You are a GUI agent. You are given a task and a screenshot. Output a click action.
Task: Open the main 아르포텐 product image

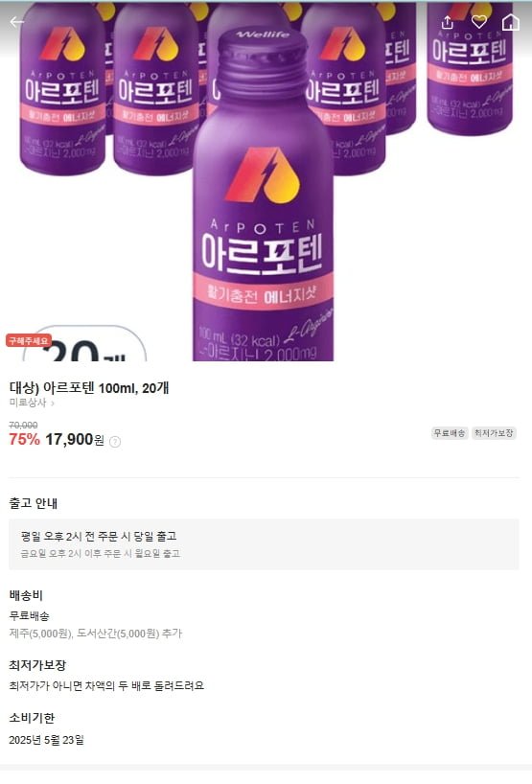click(x=266, y=181)
